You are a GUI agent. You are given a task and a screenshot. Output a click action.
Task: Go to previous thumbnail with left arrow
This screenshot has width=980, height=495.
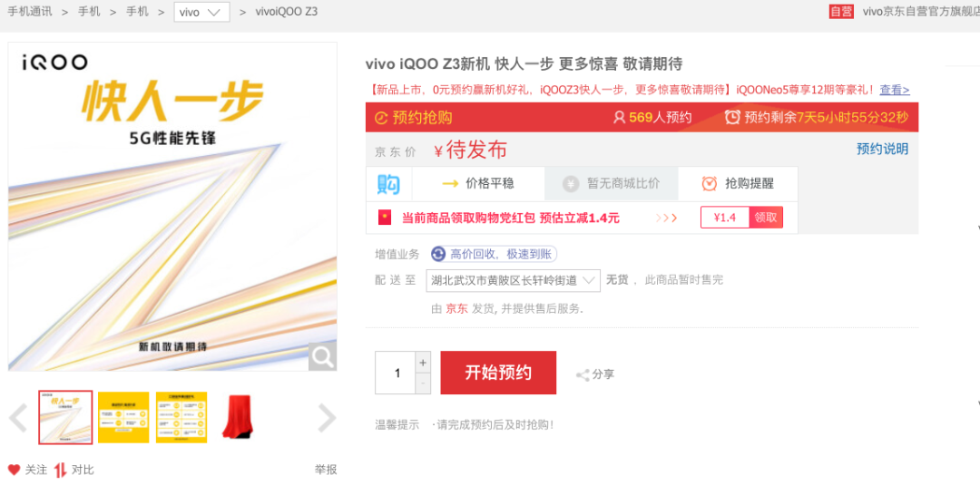18,418
